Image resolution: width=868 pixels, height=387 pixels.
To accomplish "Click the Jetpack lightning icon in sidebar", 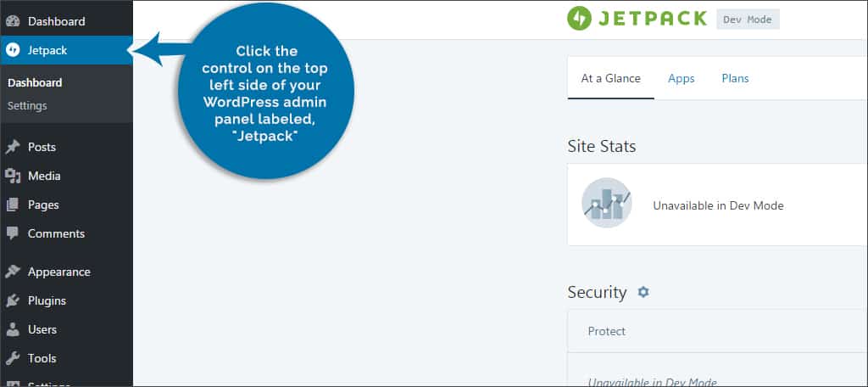I will pyautogui.click(x=13, y=50).
